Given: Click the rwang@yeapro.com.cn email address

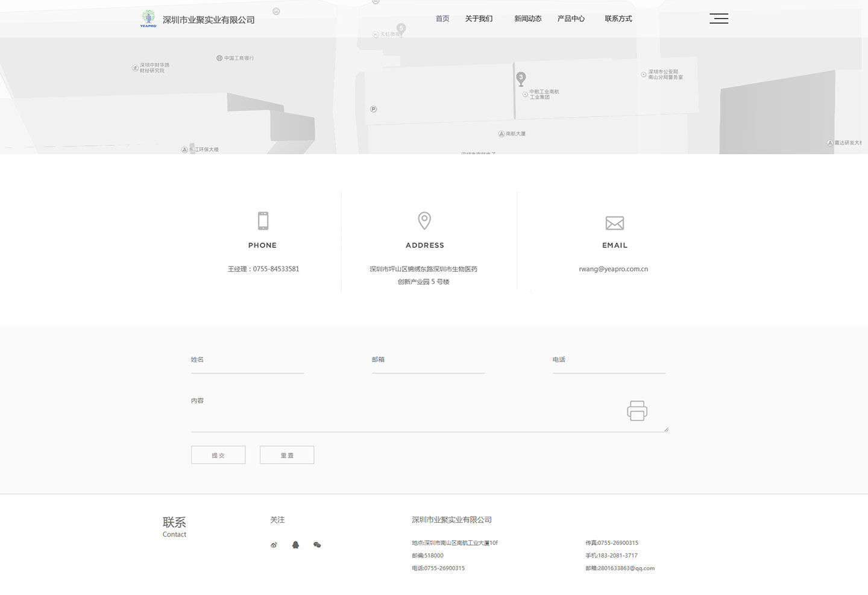Looking at the screenshot, I should pyautogui.click(x=614, y=269).
